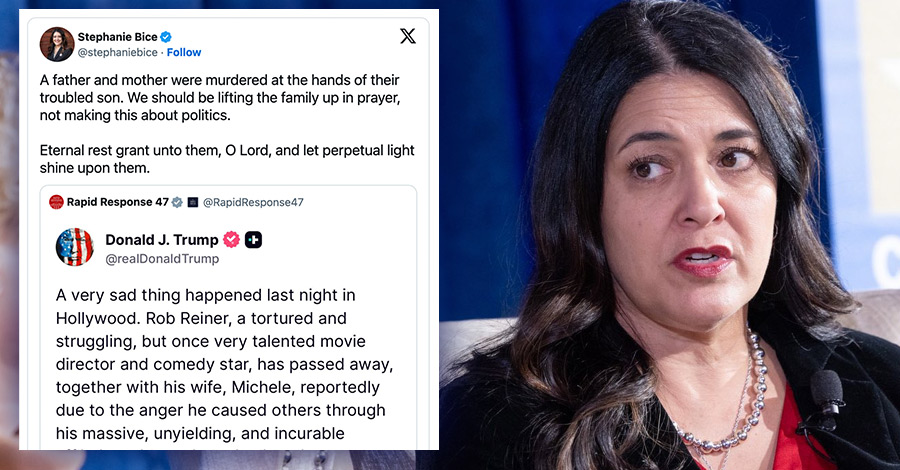Image resolution: width=900 pixels, height=470 pixels.
Task: Click the pink verified checkmark beside Donald J. Trump
Action: [x=231, y=239]
